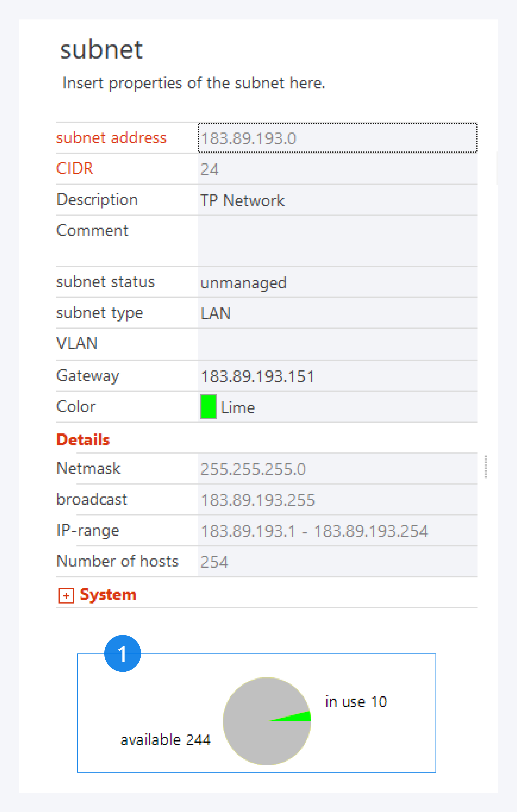Click the numbered 1 callout badge
517x812 pixels.
click(x=122, y=653)
